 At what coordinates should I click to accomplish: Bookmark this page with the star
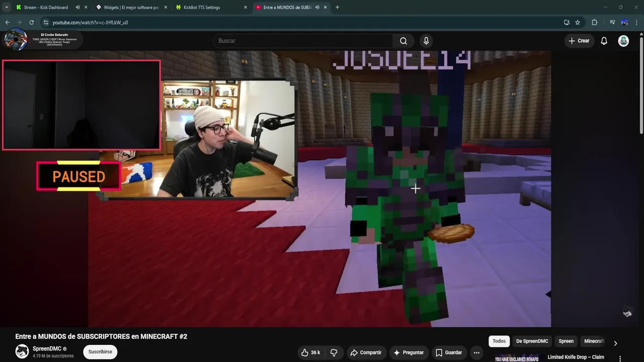[578, 22]
